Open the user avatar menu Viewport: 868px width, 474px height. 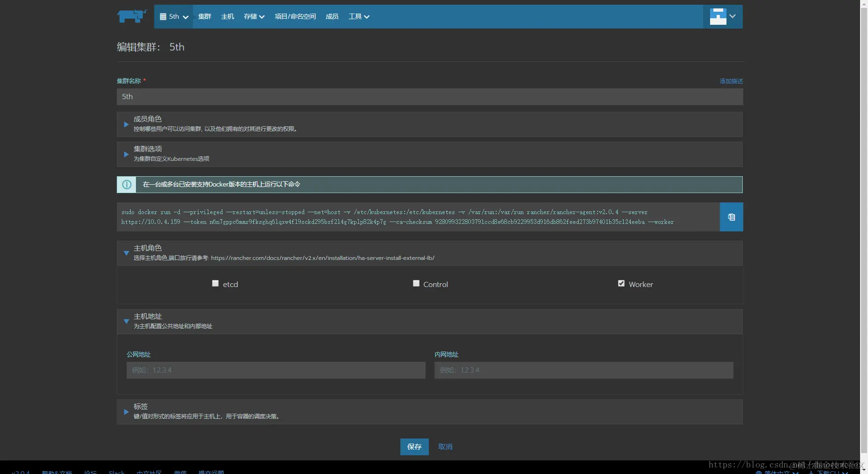click(x=718, y=16)
